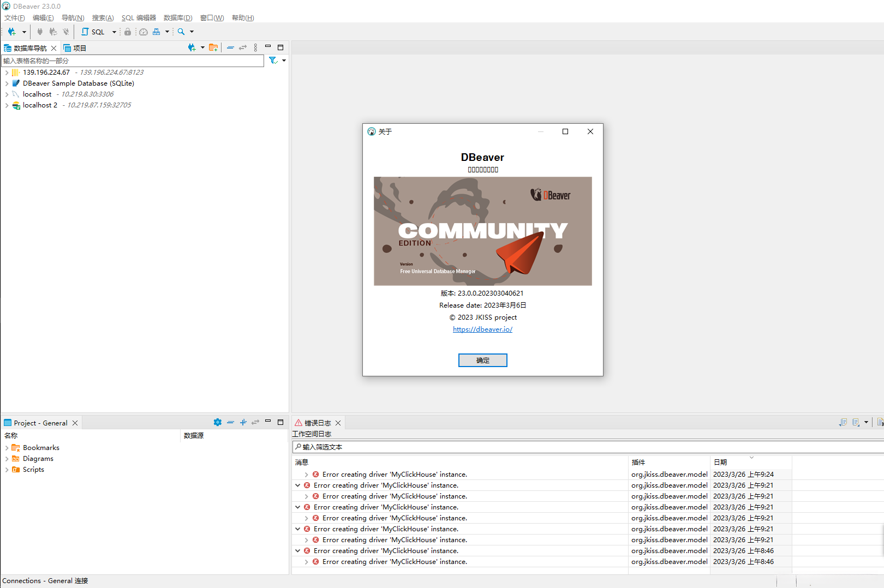The image size is (884, 588).
Task: Click the navigator filter funnel icon
Action: click(273, 61)
